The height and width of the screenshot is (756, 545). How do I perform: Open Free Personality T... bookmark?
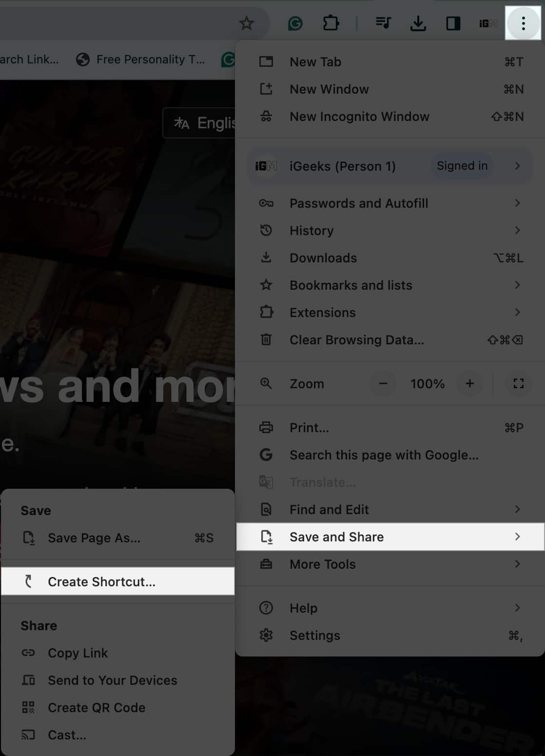(141, 60)
